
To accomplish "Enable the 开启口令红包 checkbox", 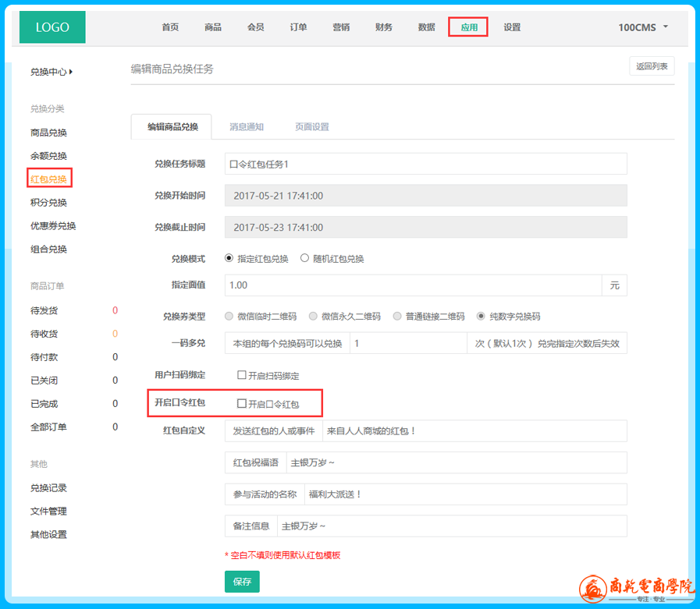I will click(x=242, y=404).
